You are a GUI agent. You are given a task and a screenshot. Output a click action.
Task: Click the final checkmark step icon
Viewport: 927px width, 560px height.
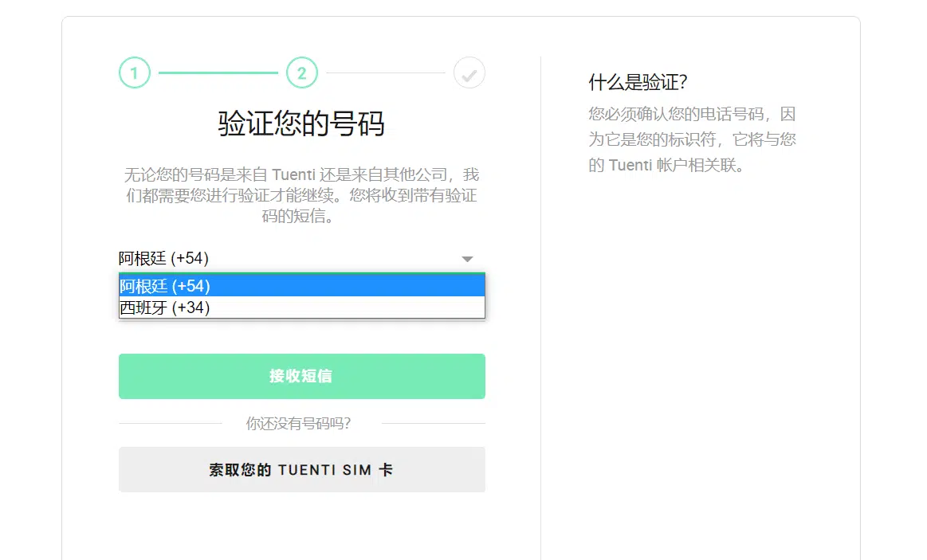coord(469,72)
